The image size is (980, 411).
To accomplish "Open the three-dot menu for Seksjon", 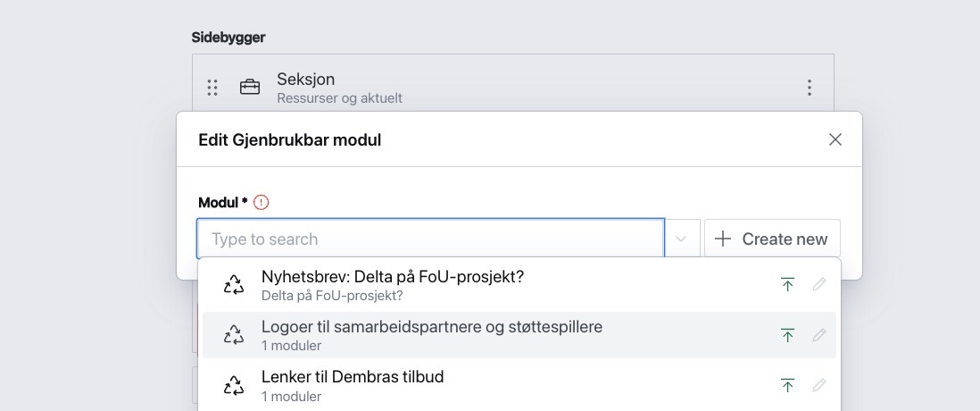I will point(810,88).
